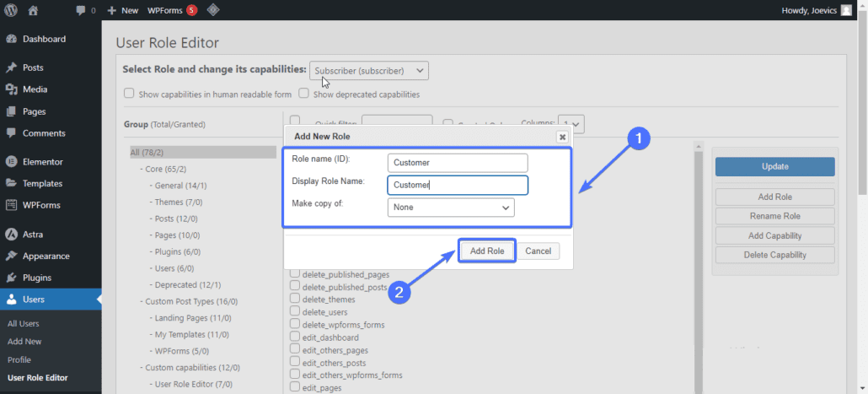Click the Media icon in sidebar
The image size is (868, 394).
pyautogui.click(x=11, y=89)
